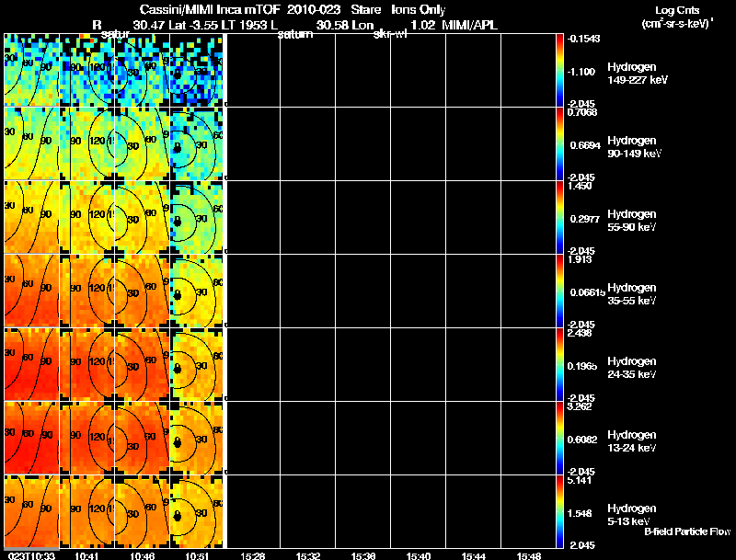Click the Hydrogen 5-13 keV color bar
Viewport: 736px width, 560px height.
pos(560,511)
